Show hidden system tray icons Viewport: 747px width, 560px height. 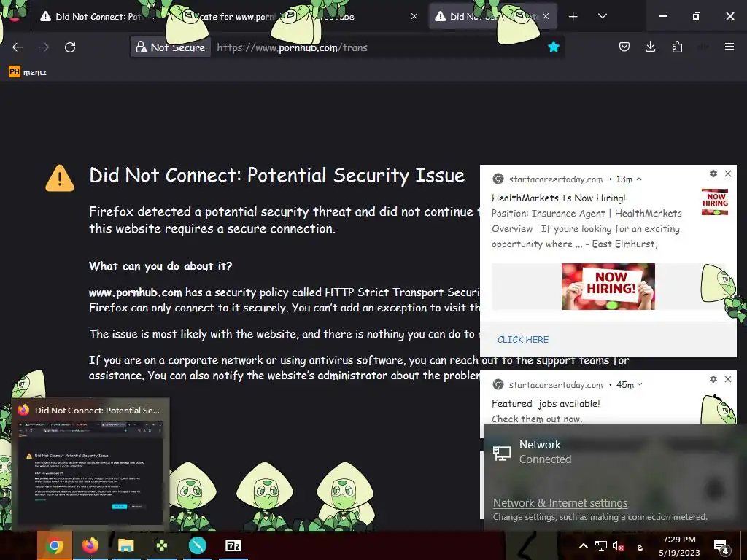[583, 545]
